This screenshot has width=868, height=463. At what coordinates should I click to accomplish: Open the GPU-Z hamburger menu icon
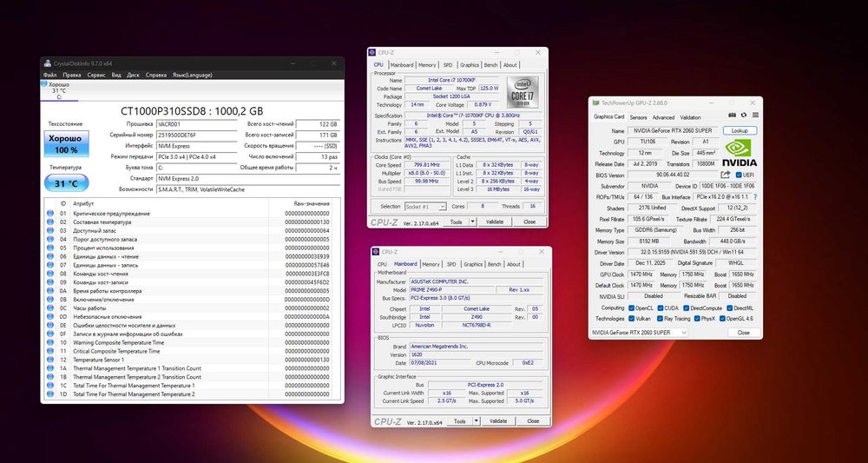(x=755, y=115)
